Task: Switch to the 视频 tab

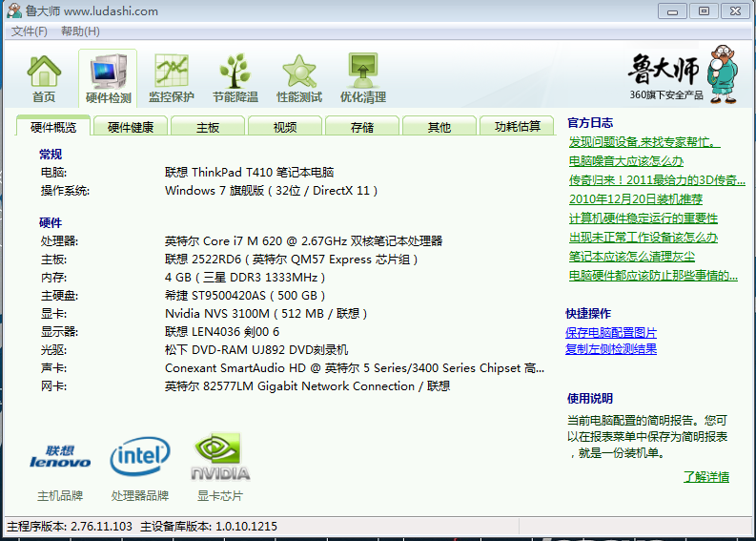Action: (285, 127)
